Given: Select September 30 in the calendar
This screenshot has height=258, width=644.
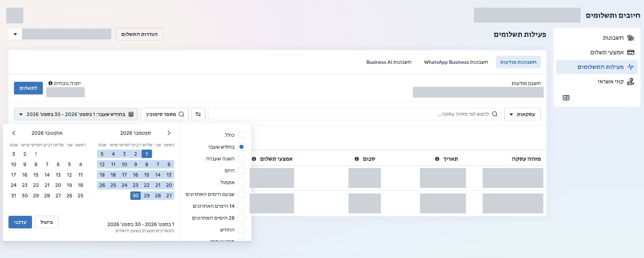Looking at the screenshot, I should 136,196.
